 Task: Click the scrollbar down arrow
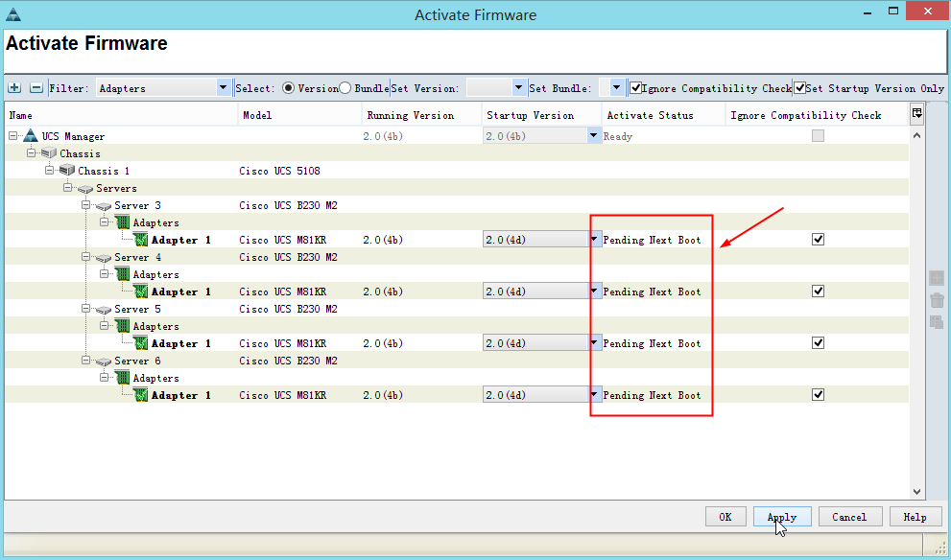coord(917,492)
